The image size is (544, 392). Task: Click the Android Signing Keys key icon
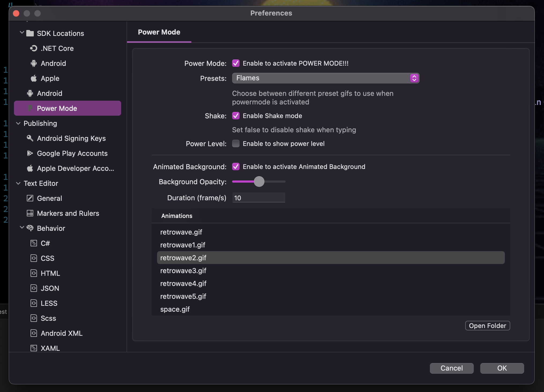click(30, 138)
